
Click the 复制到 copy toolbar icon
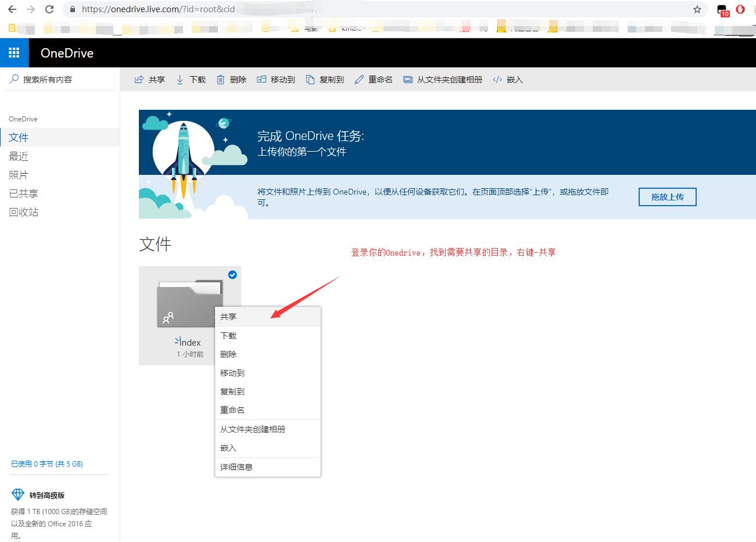point(310,80)
